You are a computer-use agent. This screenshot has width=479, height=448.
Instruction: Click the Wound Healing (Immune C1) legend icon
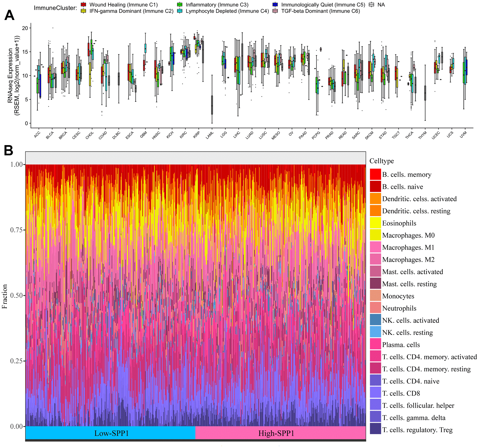tap(83, 4)
